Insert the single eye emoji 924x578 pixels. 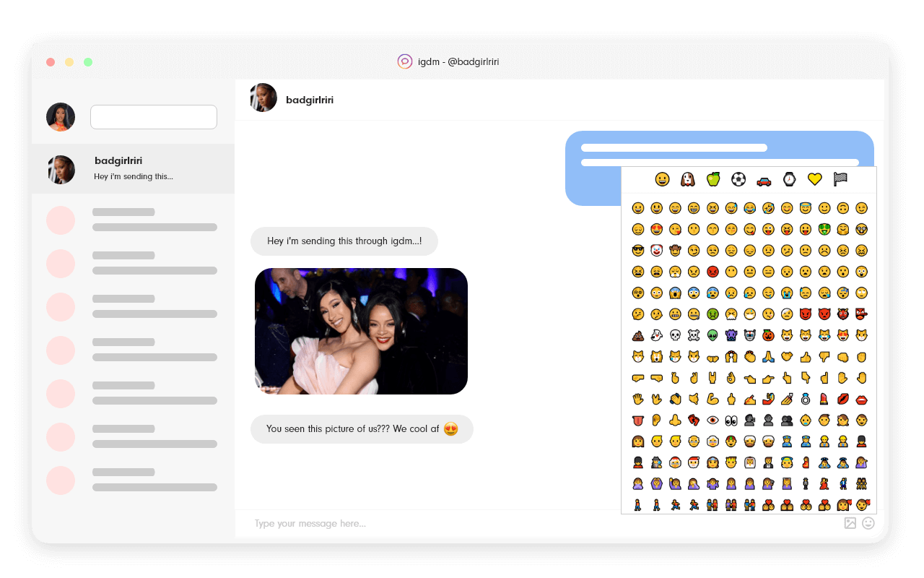pos(712,420)
